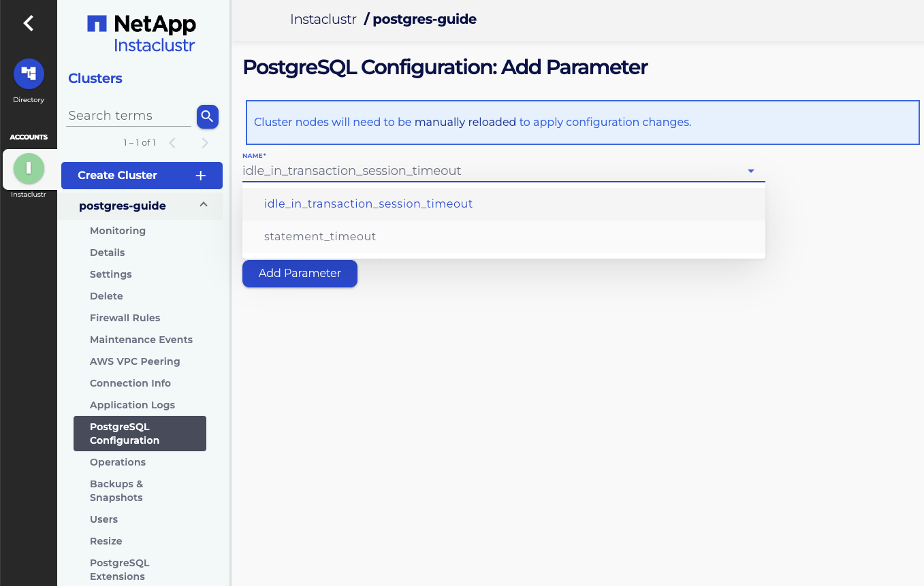Image resolution: width=924 pixels, height=586 pixels.
Task: Click the Add Parameter button
Action: pos(300,273)
